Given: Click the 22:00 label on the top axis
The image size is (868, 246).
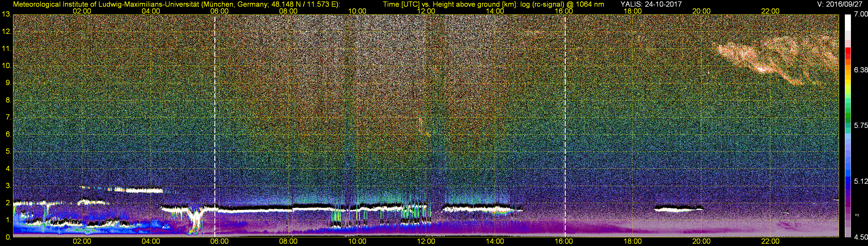Looking at the screenshot, I should point(770,11).
